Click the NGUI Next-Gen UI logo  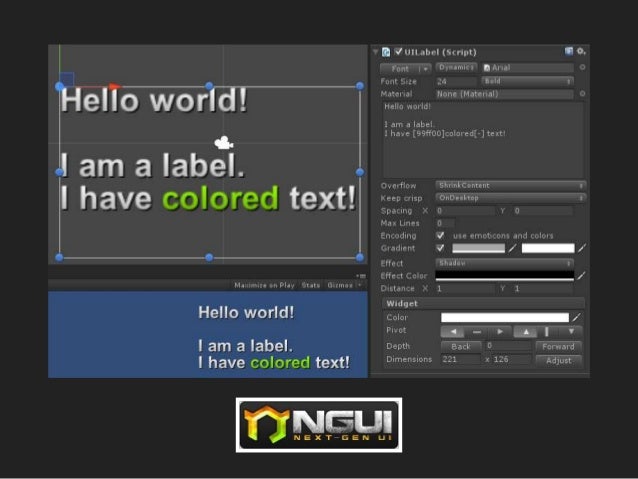click(x=319, y=425)
